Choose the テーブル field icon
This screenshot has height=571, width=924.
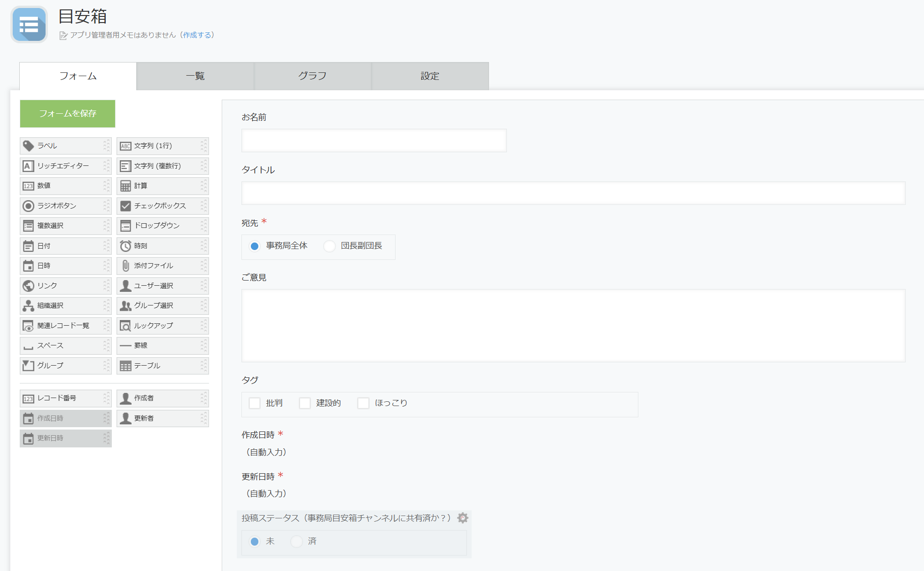(125, 366)
